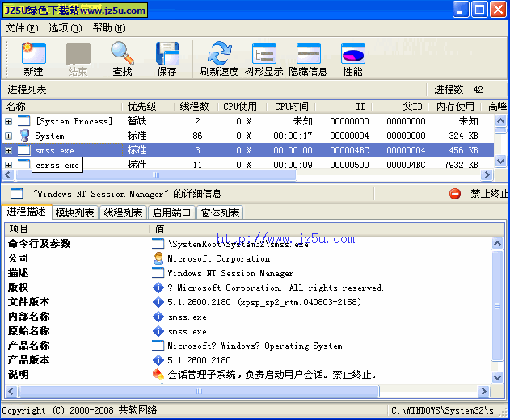Image resolution: width=510 pixels, height=420 pixels.
Task: Click info icon in 原始名称 row
Action: click(x=158, y=331)
